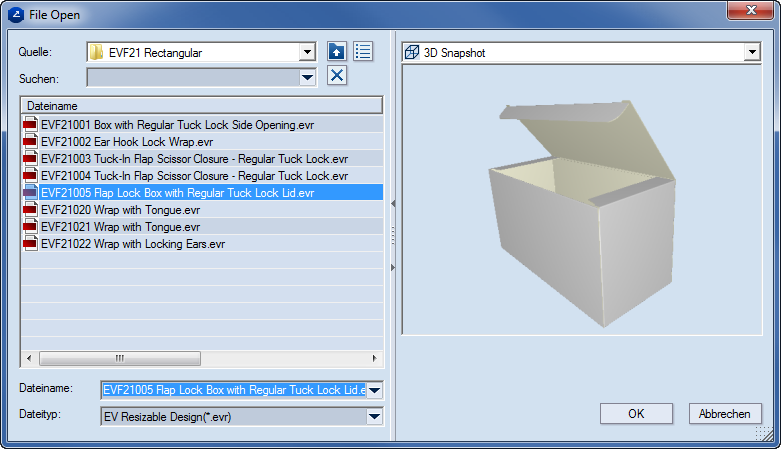
Task: Open the Dateityp file type dropdown
Action: point(375,417)
